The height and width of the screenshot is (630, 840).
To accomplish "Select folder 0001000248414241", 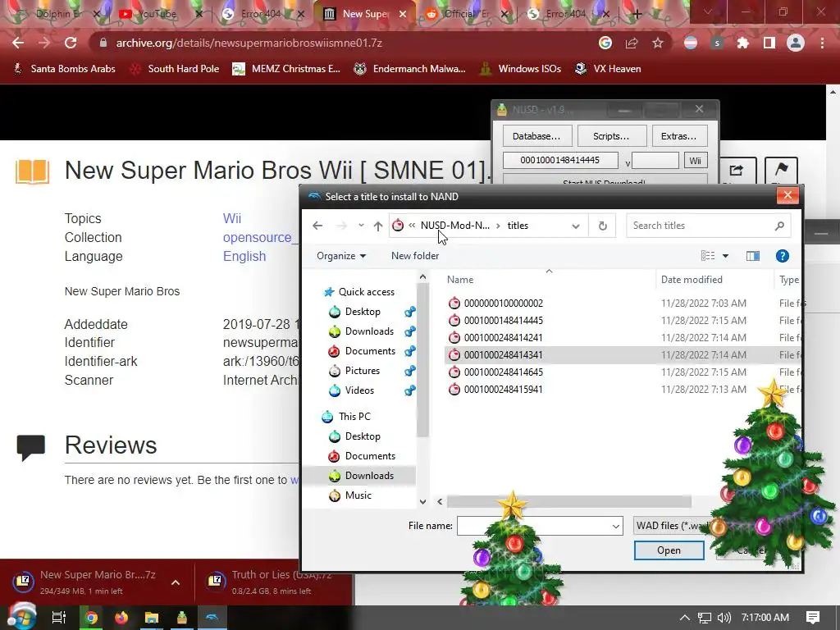I will point(503,337).
